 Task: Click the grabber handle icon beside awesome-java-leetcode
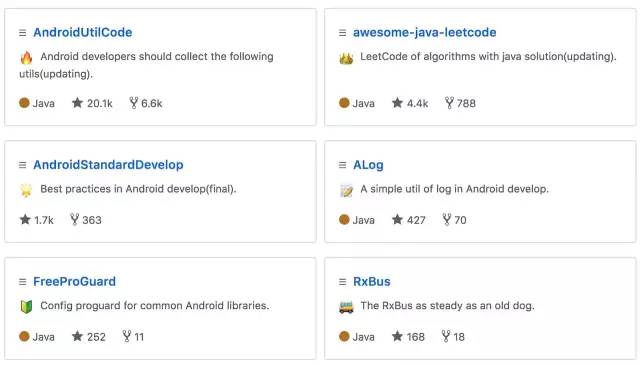pyautogui.click(x=342, y=33)
